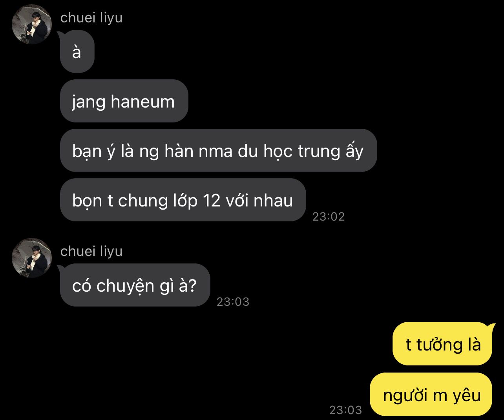Click the 23:03 timestamp beside "có chuyện gì à?"
Image resolution: width=504 pixels, height=420 pixels.
pos(233,302)
